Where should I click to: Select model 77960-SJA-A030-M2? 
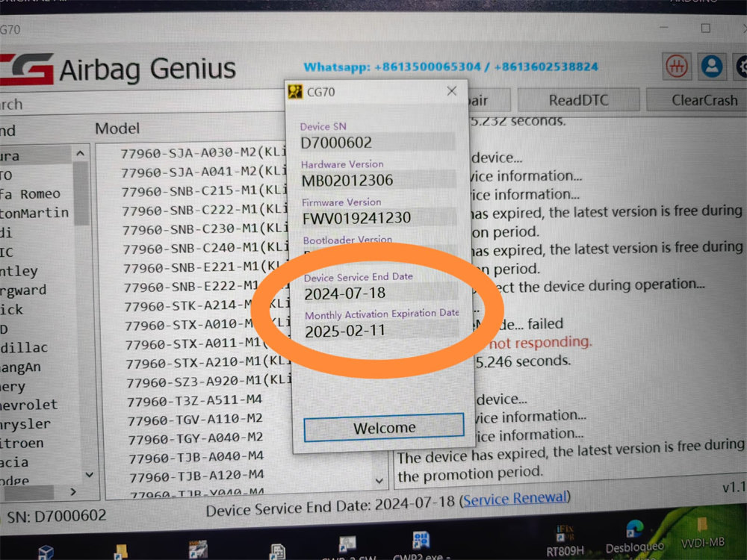[x=203, y=152]
